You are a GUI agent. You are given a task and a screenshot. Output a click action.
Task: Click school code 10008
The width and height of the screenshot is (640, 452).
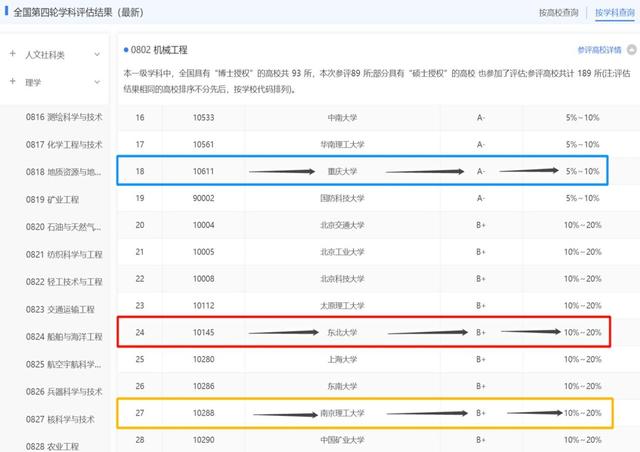point(203,279)
